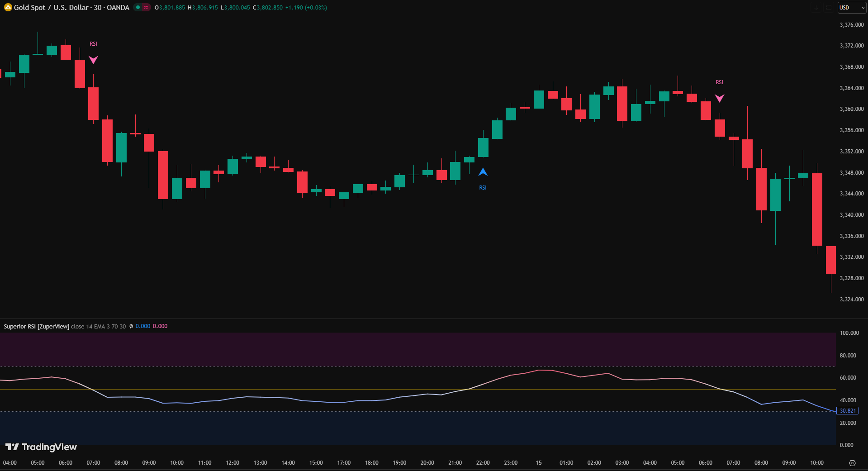Click the 15 date marker on time axis
This screenshot has height=471, width=868.
538,463
